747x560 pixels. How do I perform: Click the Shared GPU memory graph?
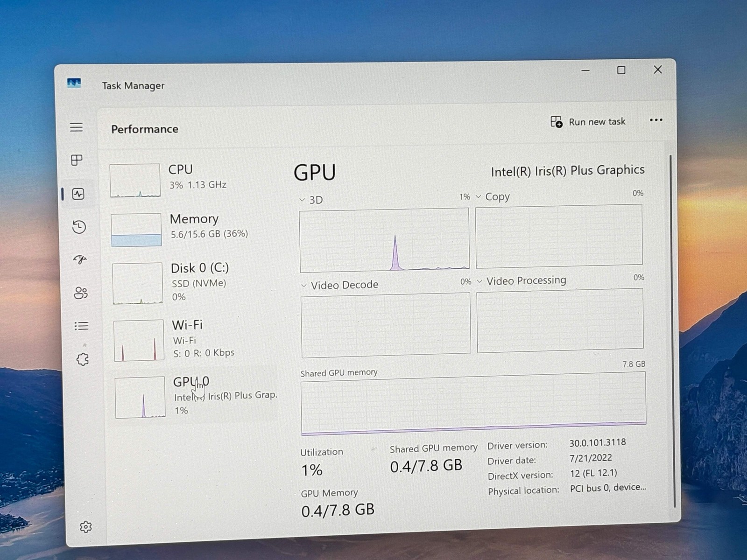click(x=473, y=404)
